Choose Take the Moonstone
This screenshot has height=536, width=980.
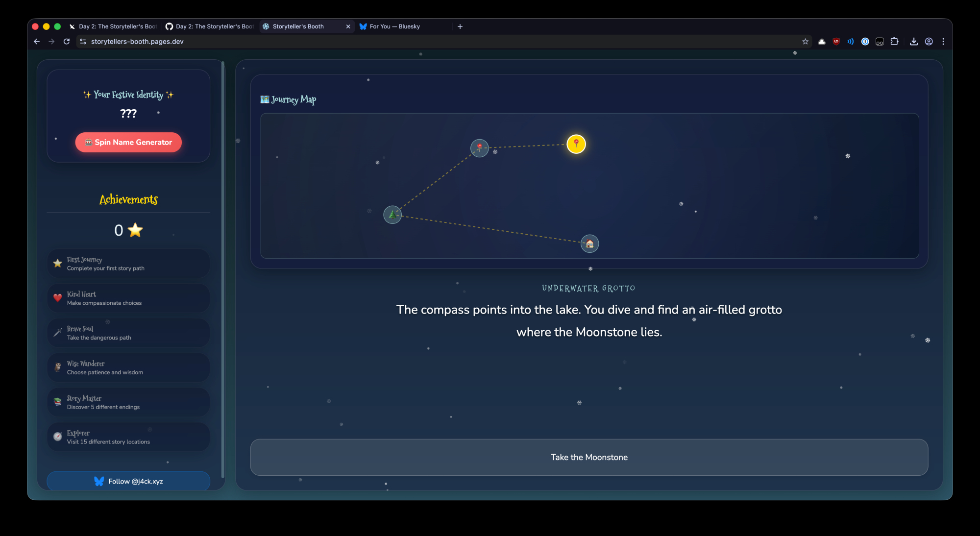pos(589,457)
